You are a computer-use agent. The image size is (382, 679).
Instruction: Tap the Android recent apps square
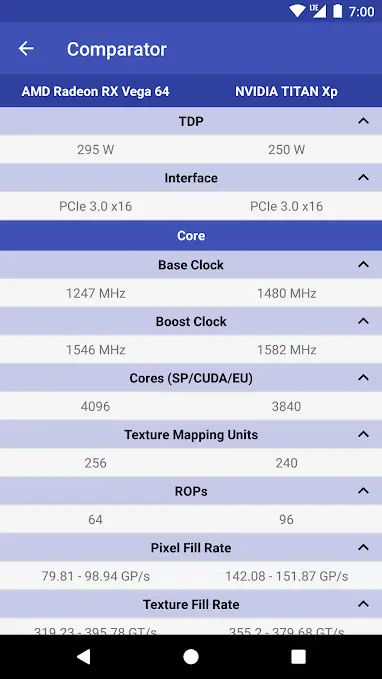298,657
